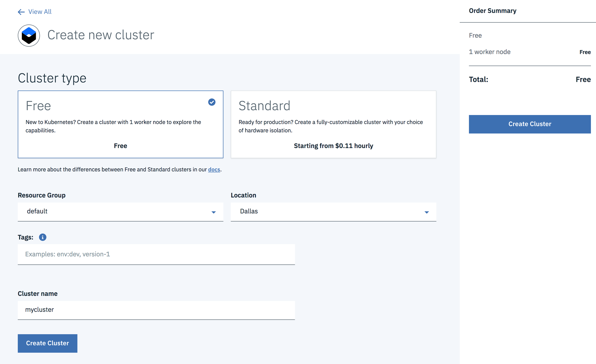Viewport: 596px width, 364px height.
Task: Go back via View All link
Action: (x=40, y=12)
